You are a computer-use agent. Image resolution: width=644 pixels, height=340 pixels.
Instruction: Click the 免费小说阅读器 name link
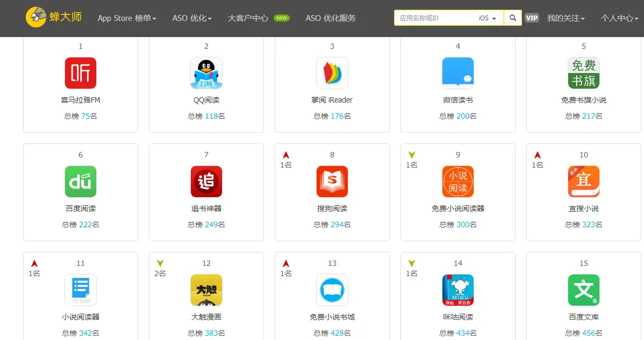point(458,208)
